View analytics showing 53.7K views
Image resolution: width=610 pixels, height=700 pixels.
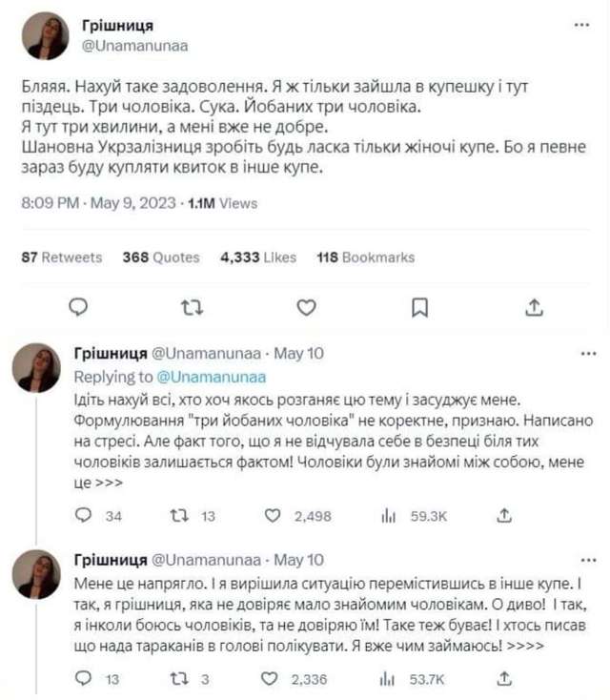pyautogui.click(x=389, y=679)
